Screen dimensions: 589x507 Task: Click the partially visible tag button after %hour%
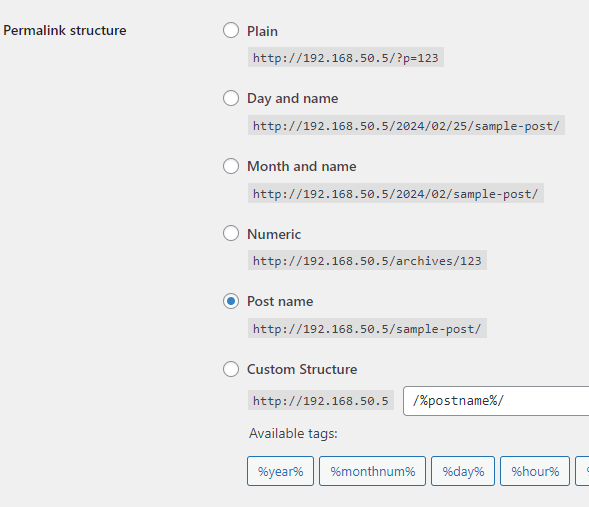[x=582, y=471]
